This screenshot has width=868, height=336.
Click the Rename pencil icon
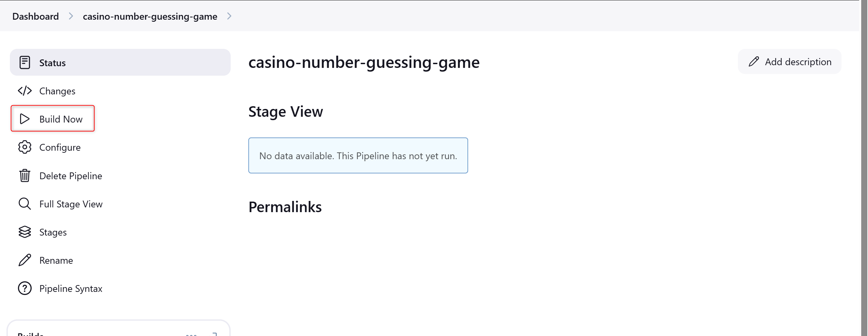[x=25, y=260]
